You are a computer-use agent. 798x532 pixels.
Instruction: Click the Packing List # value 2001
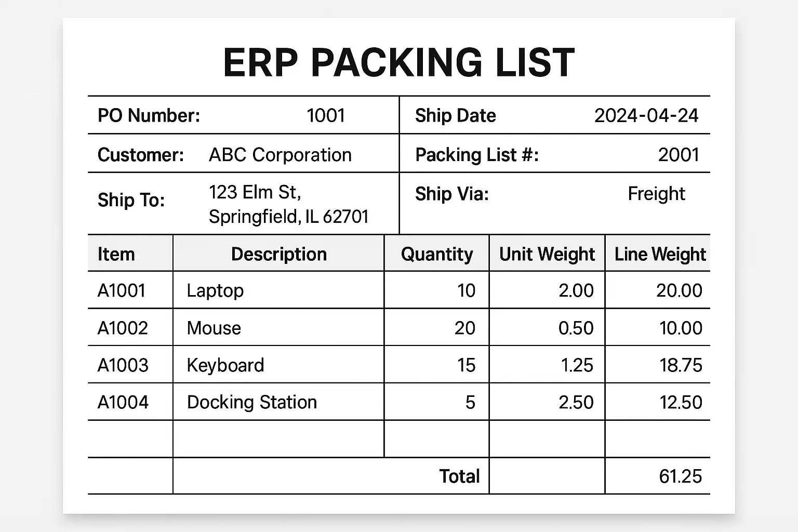(679, 155)
